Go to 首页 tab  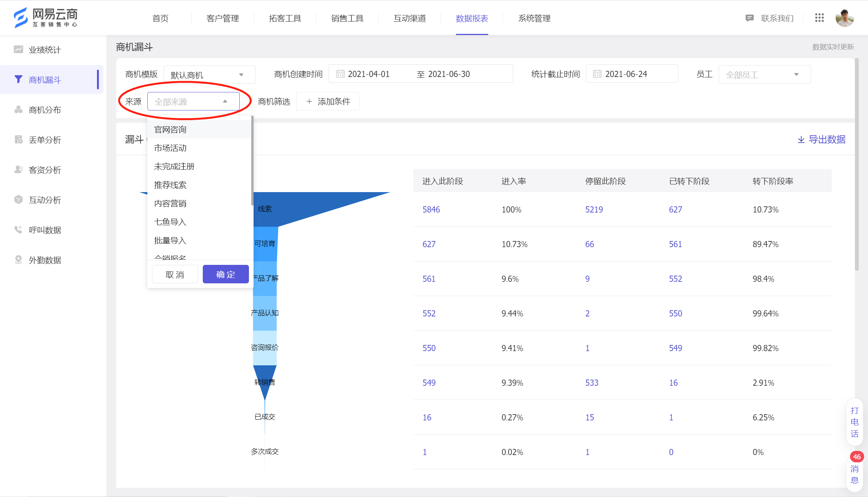(x=160, y=18)
